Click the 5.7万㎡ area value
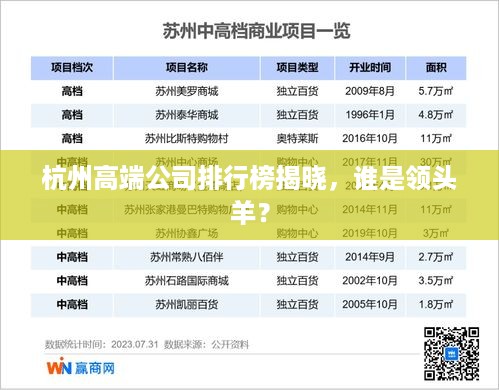Screen dimensions: 499x390 tap(436, 91)
